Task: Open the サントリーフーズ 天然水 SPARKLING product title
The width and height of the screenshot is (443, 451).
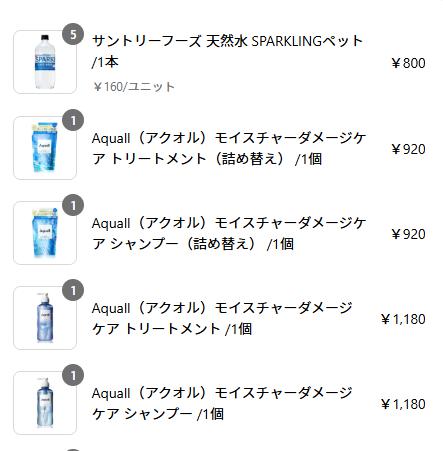Action: (x=227, y=52)
